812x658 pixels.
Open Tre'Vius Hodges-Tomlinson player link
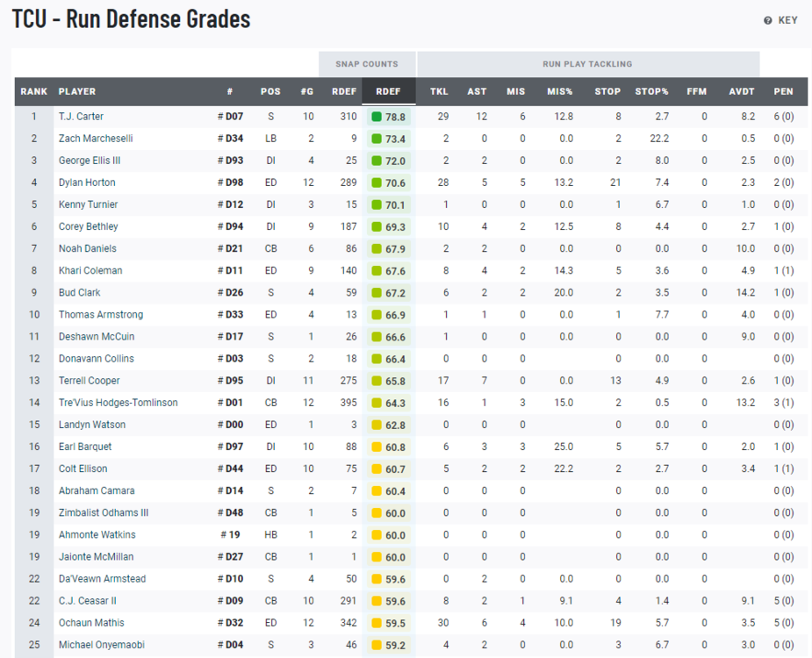point(118,403)
